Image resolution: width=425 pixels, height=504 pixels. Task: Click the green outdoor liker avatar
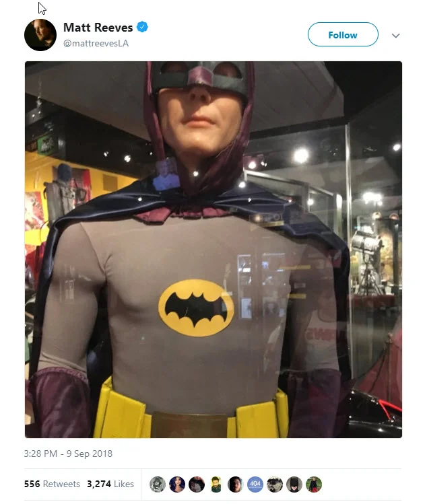pyautogui.click(x=314, y=484)
